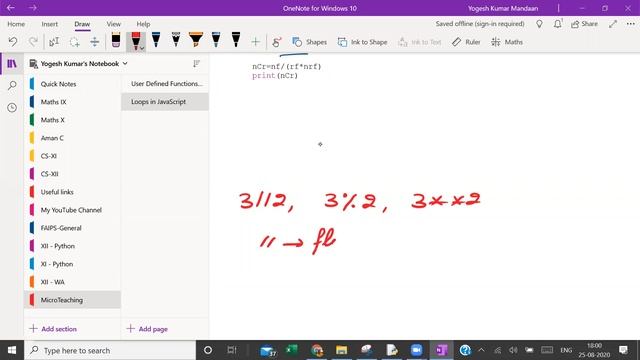Viewport: 640px width, 360px height.
Task: Open the Quick Notes section
Action: pyautogui.click(x=73, y=84)
